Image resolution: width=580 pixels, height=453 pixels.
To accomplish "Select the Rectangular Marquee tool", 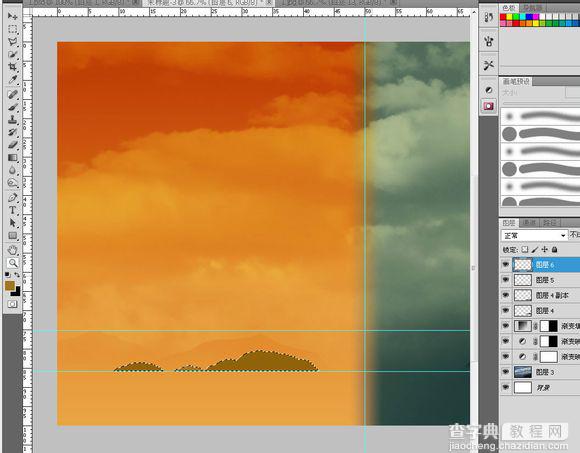I will point(13,29).
